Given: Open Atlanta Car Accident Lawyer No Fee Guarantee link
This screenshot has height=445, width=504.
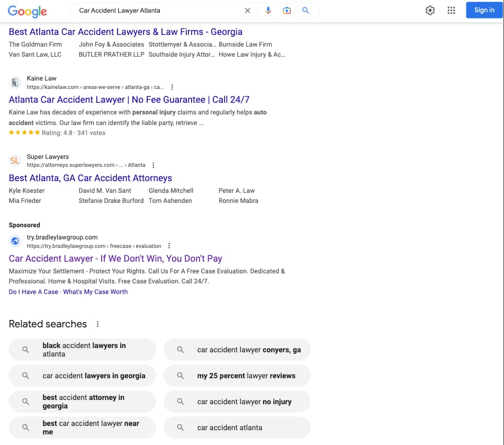Looking at the screenshot, I should 129,100.
